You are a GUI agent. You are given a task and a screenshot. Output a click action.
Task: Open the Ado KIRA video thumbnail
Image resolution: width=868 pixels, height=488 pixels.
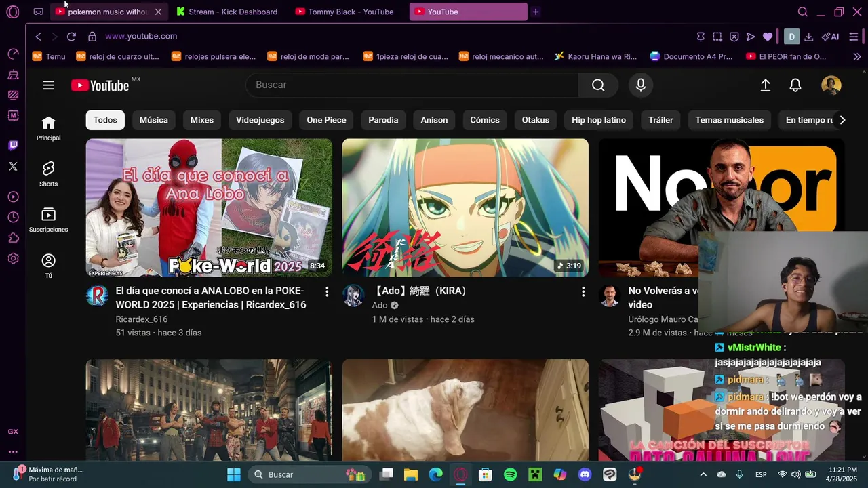click(465, 207)
